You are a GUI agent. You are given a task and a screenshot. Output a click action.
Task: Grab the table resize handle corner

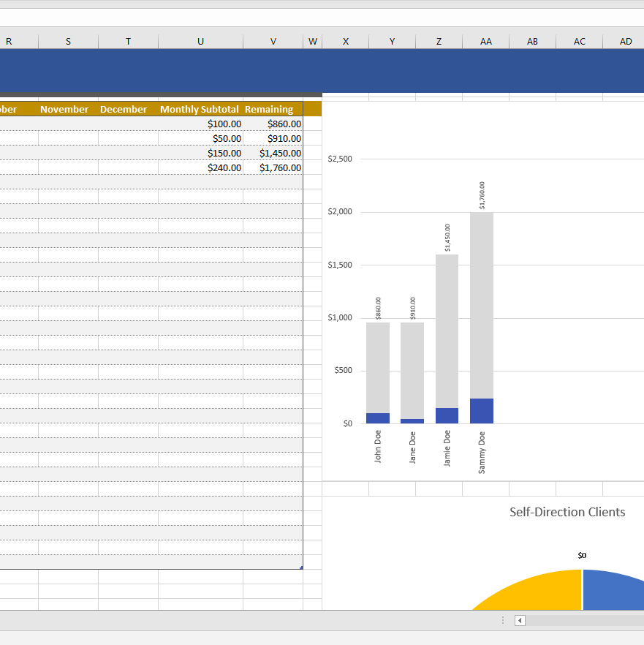pos(301,567)
